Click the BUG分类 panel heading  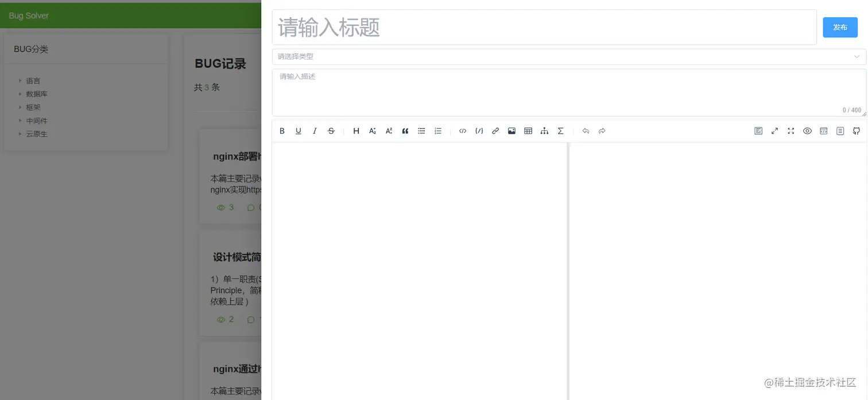click(31, 49)
